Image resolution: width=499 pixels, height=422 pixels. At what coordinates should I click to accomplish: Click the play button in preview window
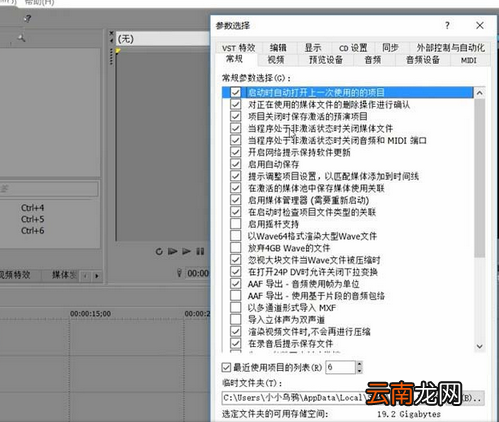tap(186, 251)
